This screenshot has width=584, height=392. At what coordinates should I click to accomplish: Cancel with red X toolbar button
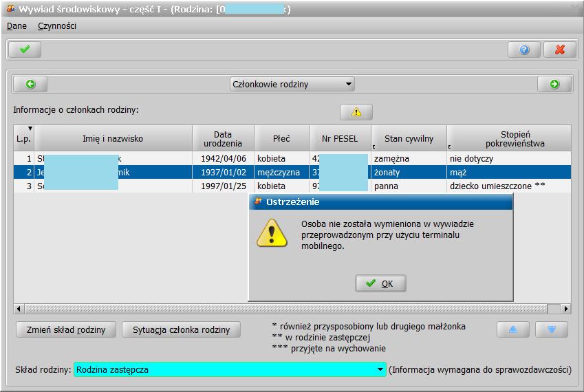point(560,49)
